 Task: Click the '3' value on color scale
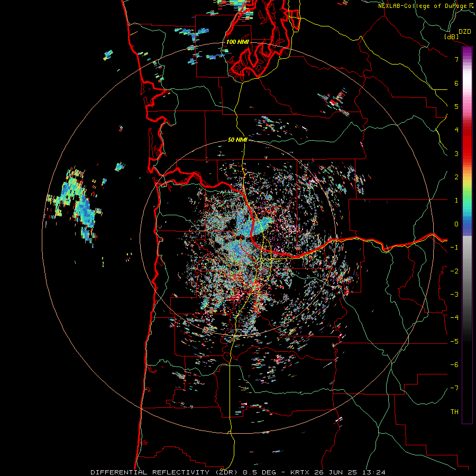tap(456, 153)
